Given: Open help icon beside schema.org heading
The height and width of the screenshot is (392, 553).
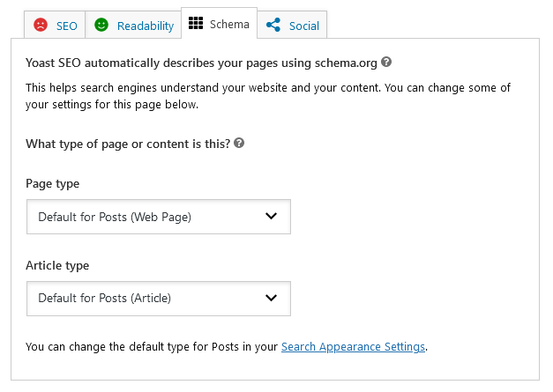Looking at the screenshot, I should (386, 62).
